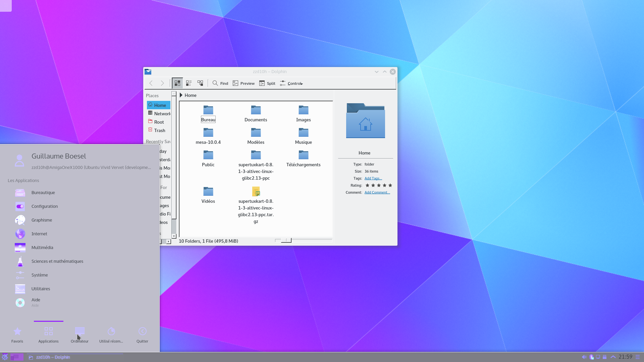Go forward with right arrow

[162, 83]
